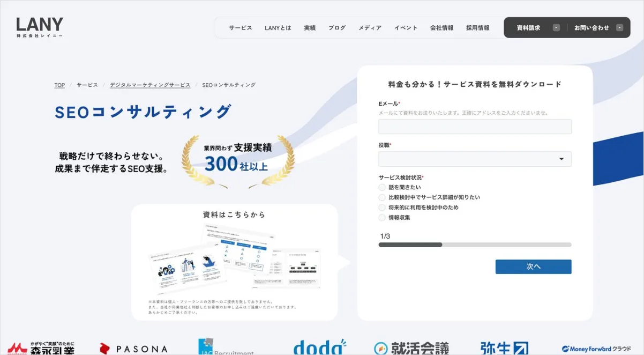The image size is (644, 355).
Task: Click the 支援実績 300社以上 laurel badge
Action: coord(237,161)
